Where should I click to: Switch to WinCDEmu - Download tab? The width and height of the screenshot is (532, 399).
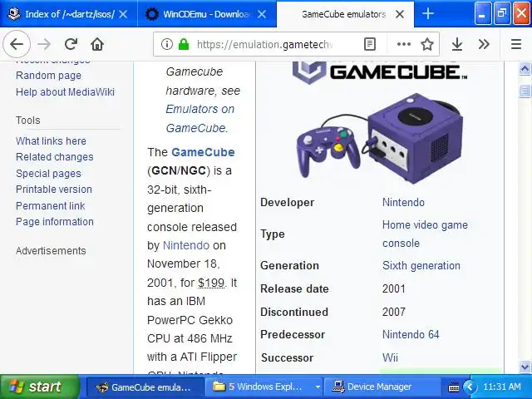207,14
